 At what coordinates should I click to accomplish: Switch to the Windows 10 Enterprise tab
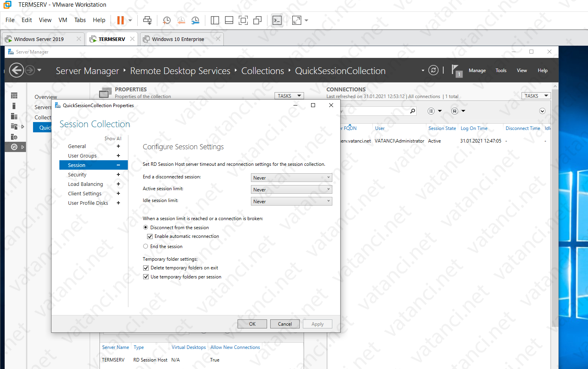coord(178,39)
